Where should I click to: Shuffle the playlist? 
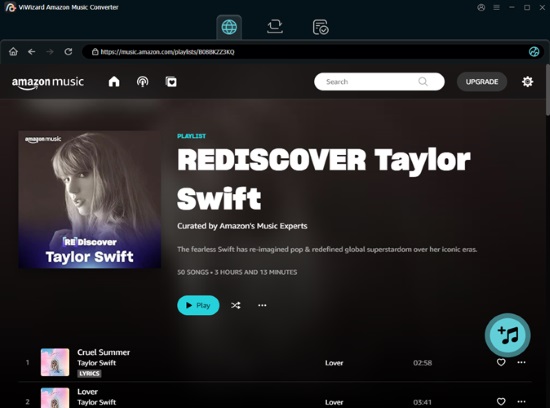point(236,305)
